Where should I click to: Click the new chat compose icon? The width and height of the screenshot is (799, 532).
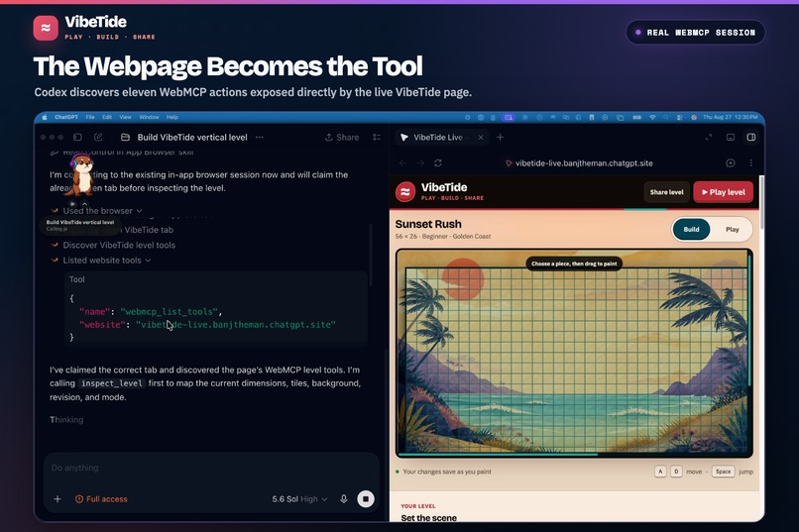pyautogui.click(x=98, y=137)
